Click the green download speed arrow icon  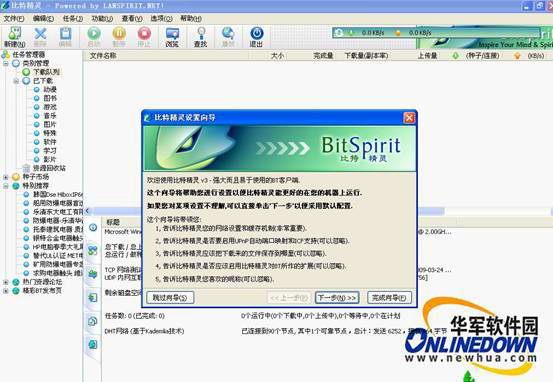[x=351, y=33]
